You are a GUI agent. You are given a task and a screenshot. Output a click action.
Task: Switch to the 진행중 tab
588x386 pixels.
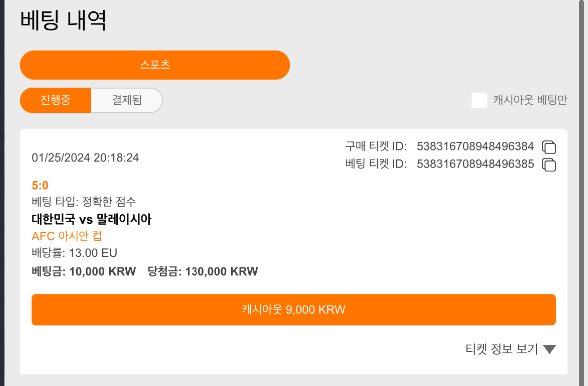(55, 100)
